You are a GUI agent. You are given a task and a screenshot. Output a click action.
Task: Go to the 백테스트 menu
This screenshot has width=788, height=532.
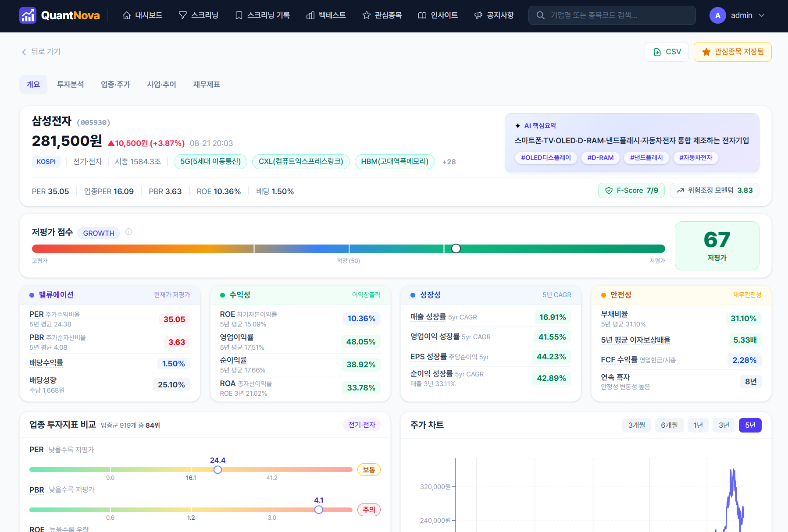326,15
